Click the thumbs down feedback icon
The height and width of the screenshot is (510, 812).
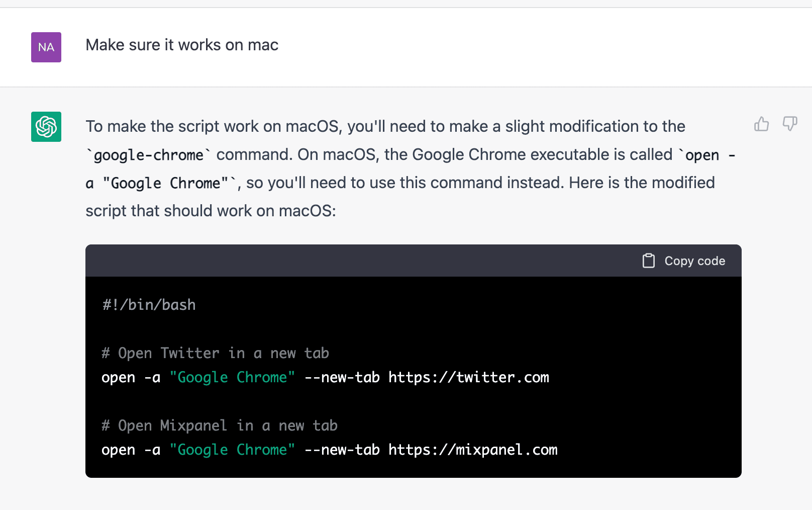click(789, 124)
